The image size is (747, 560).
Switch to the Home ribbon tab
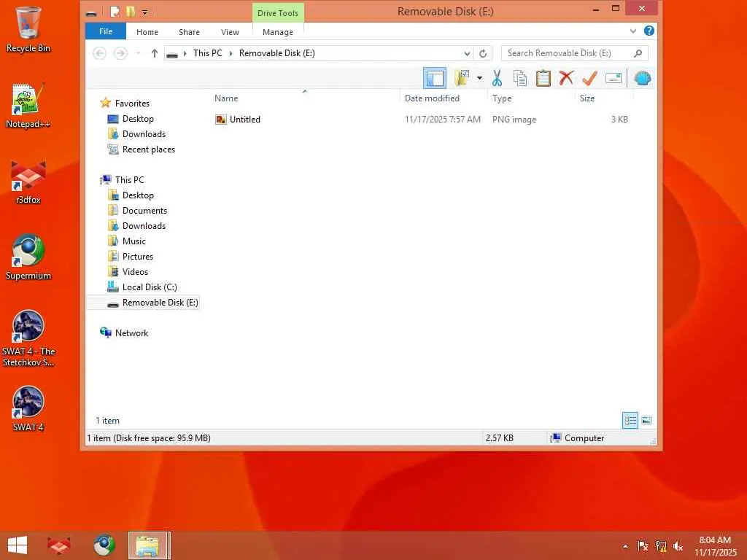click(x=147, y=32)
